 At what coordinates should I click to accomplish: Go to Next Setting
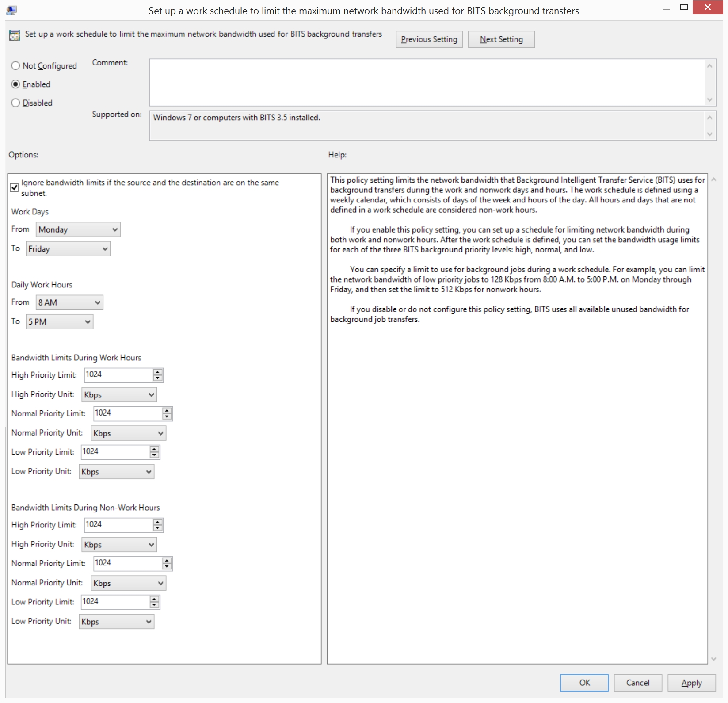[501, 39]
